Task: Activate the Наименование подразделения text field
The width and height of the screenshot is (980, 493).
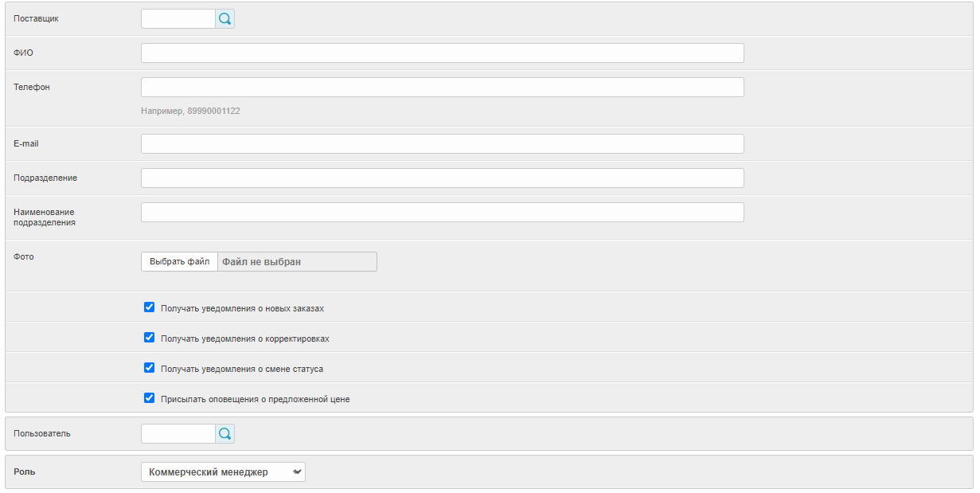Action: click(x=442, y=213)
